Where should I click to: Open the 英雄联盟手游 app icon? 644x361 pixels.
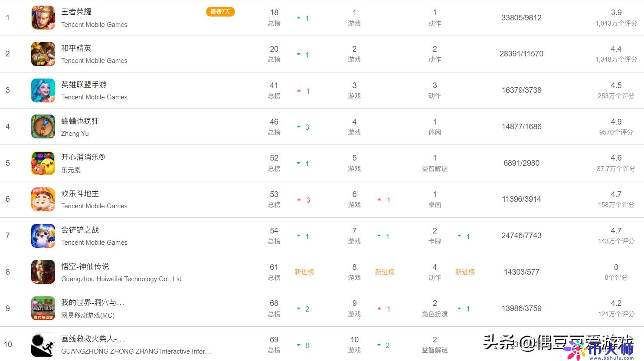point(43,90)
